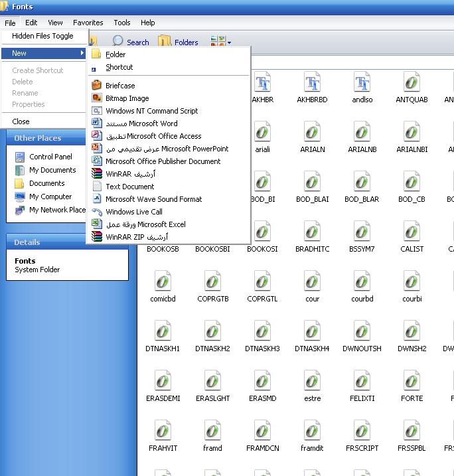454x476 pixels.
Task: Select the DTNASKH1 font file
Action: point(163,337)
